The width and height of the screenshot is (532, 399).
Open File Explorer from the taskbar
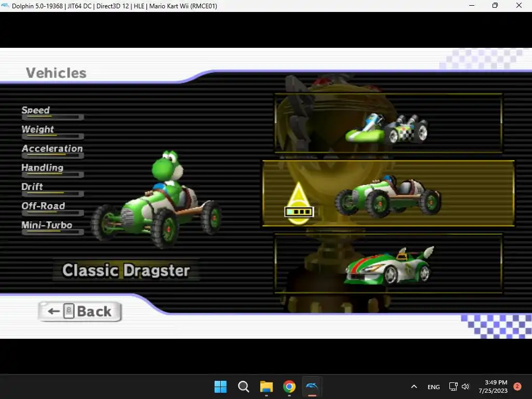[x=267, y=387]
